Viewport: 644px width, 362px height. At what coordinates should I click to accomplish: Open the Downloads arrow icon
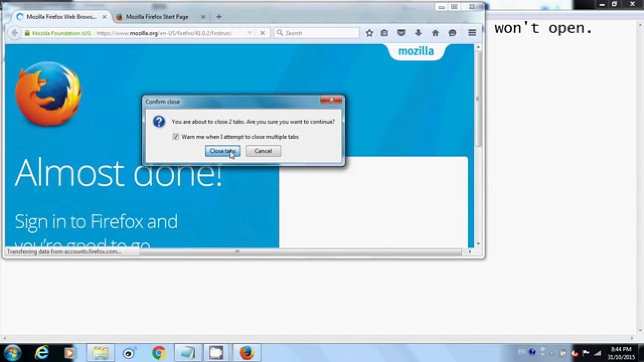(418, 33)
